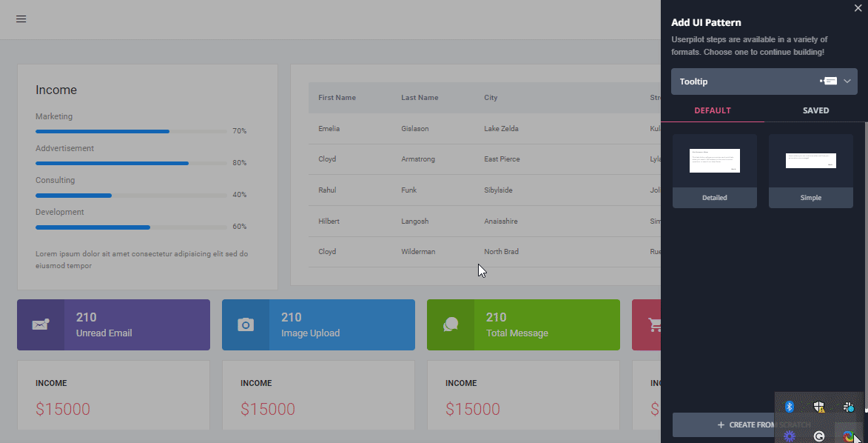Open the hamburger navigation menu
This screenshot has width=868, height=443.
[x=21, y=19]
